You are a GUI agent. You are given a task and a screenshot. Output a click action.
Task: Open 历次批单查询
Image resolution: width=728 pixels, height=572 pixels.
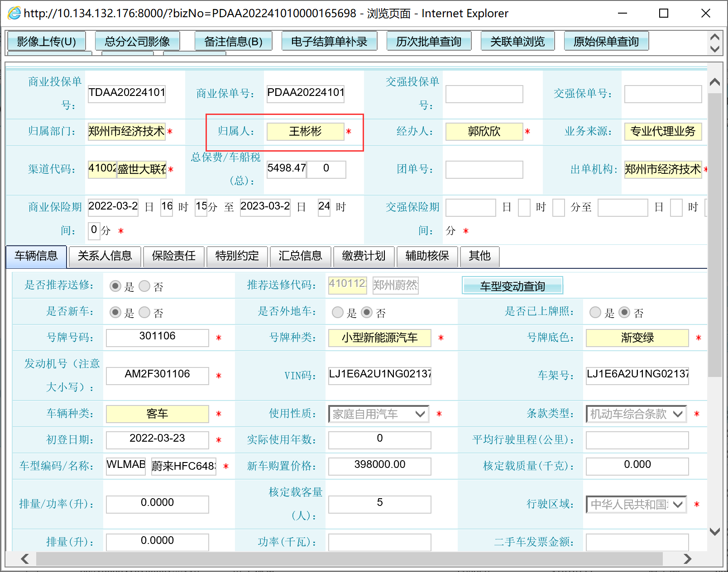click(429, 42)
